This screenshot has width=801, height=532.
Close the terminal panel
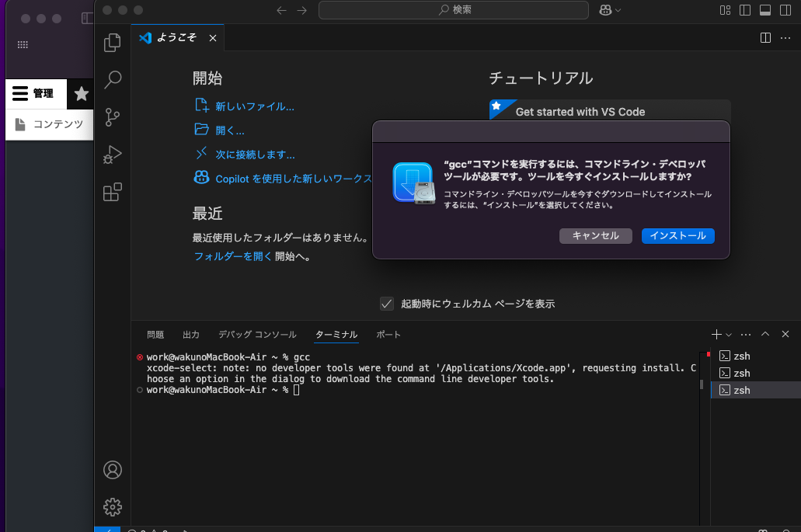(785, 334)
